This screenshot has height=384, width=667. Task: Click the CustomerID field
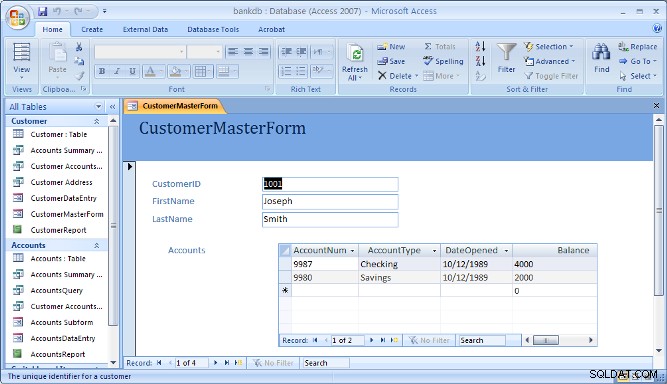pyautogui.click(x=330, y=184)
